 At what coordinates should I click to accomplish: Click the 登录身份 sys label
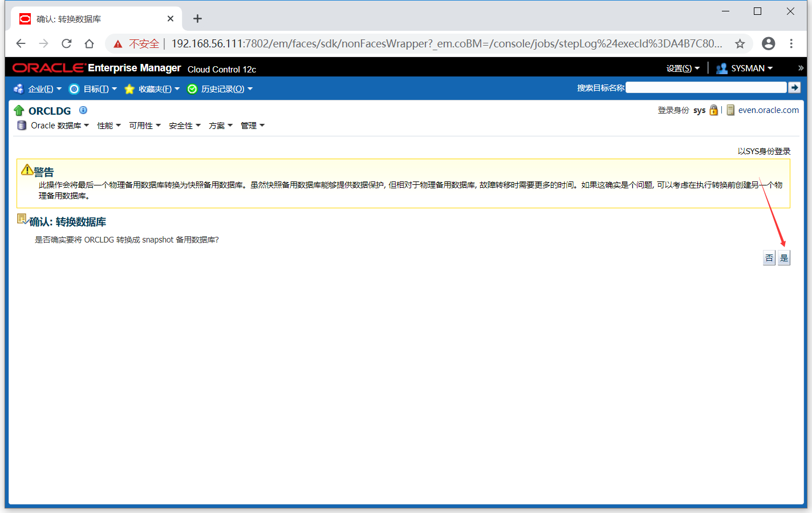coord(681,110)
